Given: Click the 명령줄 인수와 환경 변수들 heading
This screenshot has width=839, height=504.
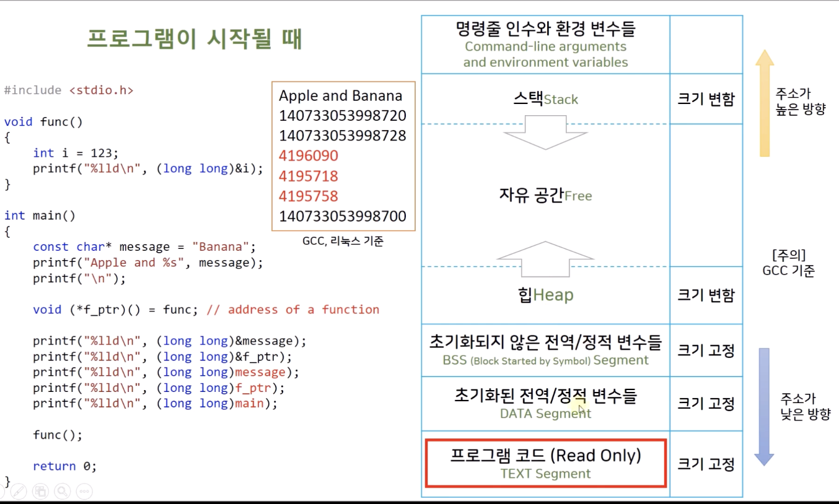Looking at the screenshot, I should pos(545,28).
